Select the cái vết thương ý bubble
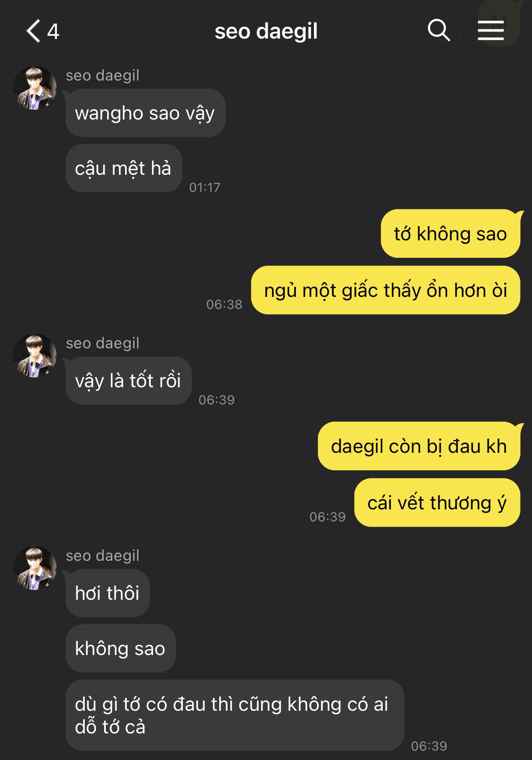Screen dimensions: 532x760 (x=437, y=503)
